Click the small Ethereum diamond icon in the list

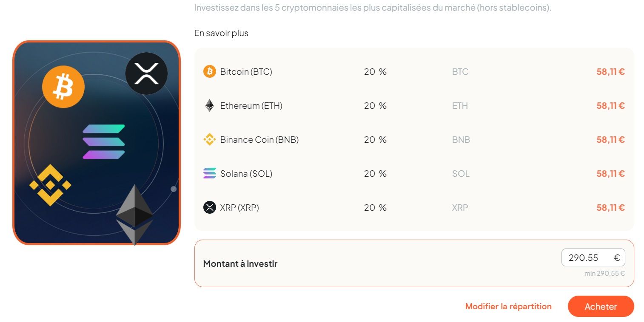coord(209,105)
